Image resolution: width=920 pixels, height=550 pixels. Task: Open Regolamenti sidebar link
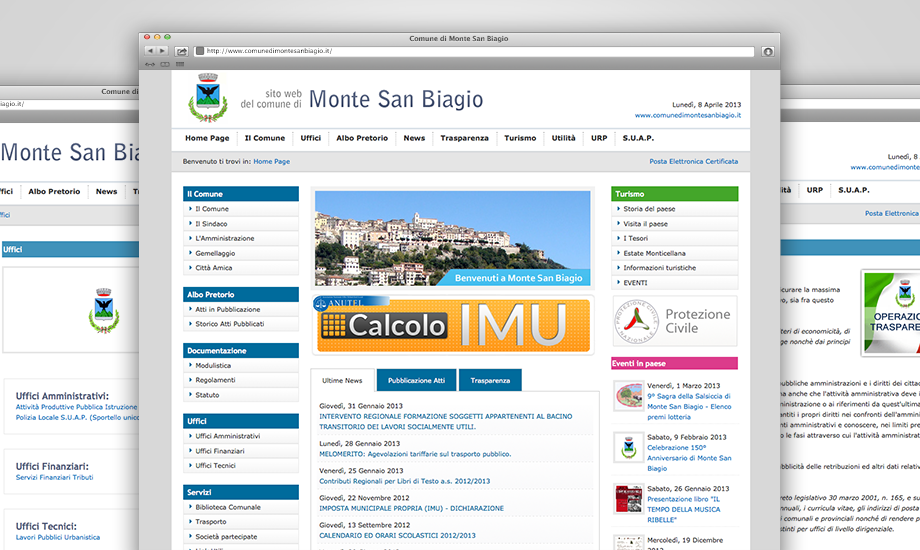point(215,380)
